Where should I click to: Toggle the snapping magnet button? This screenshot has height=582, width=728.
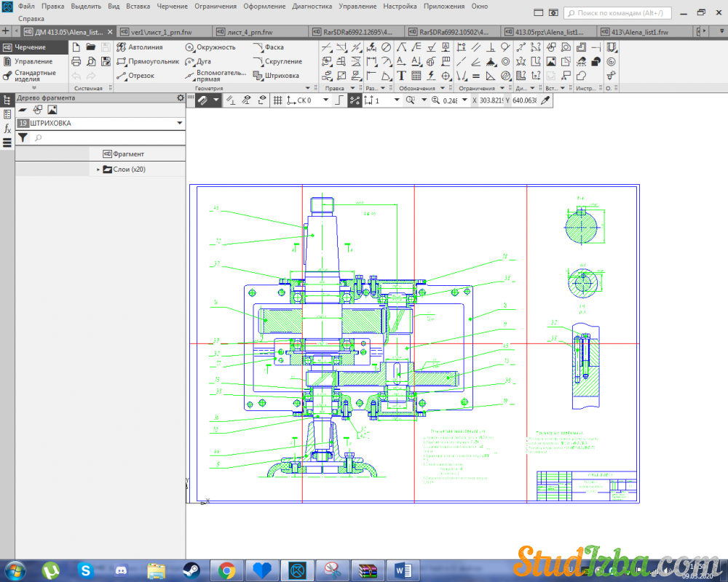coord(202,100)
